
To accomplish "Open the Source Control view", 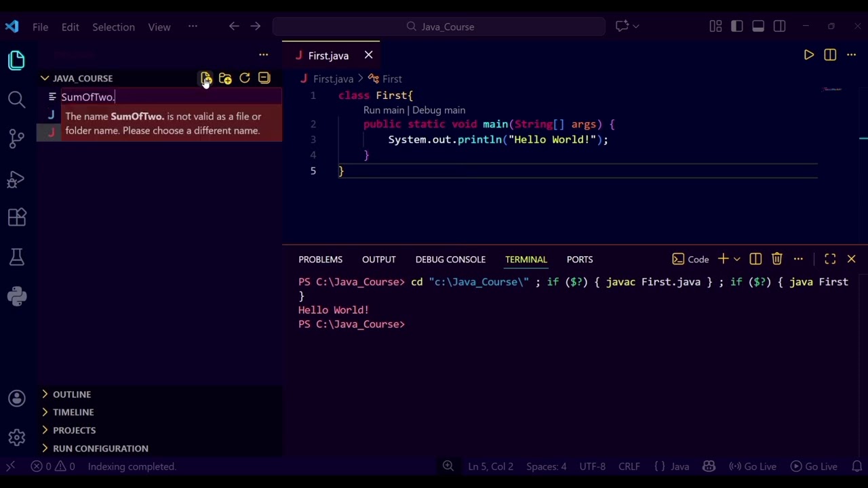I will (17, 139).
